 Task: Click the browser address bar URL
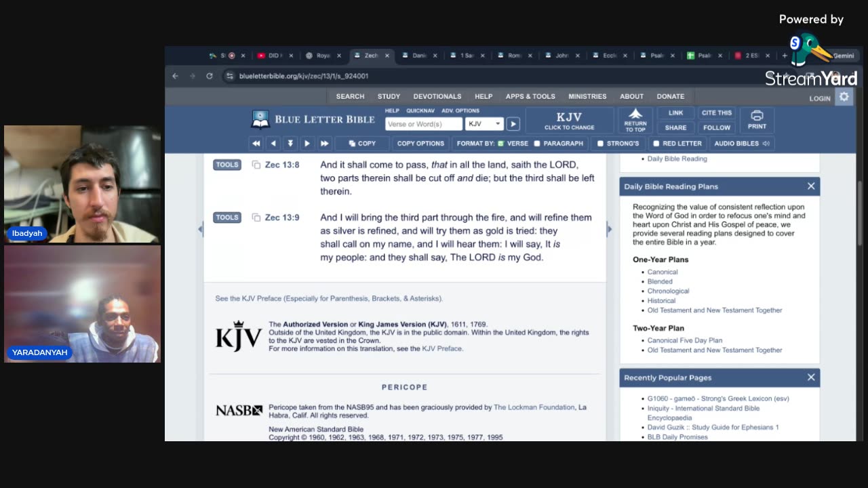click(x=304, y=76)
